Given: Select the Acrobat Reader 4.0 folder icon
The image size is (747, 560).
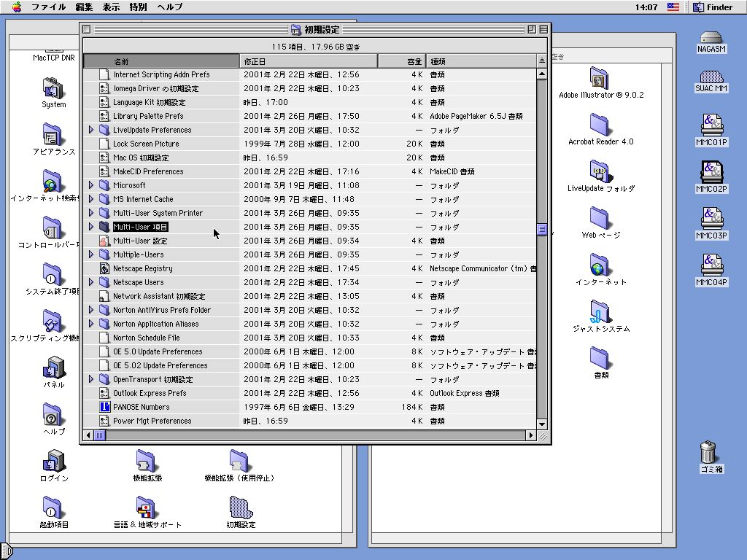Looking at the screenshot, I should (x=600, y=124).
